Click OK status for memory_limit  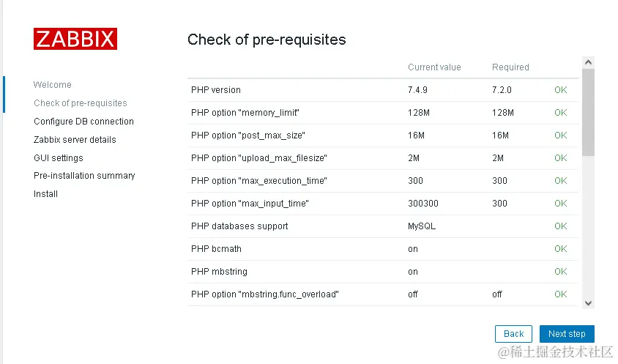coord(560,113)
